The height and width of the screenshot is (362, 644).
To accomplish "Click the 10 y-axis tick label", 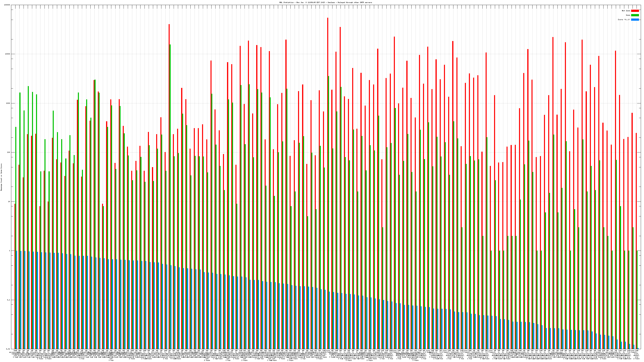I will pos(9,202).
